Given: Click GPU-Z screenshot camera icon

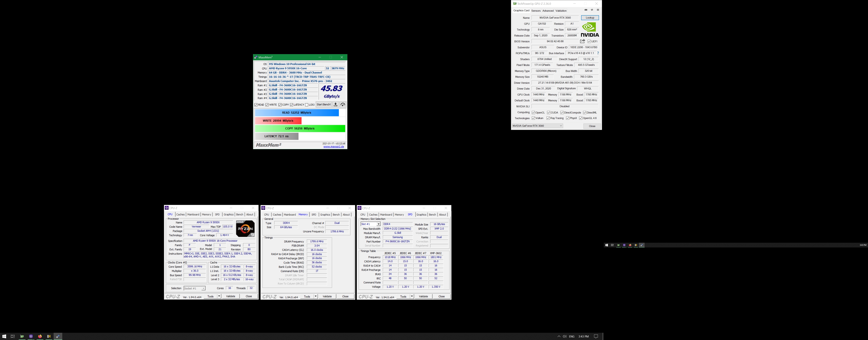Looking at the screenshot, I should tap(586, 10).
